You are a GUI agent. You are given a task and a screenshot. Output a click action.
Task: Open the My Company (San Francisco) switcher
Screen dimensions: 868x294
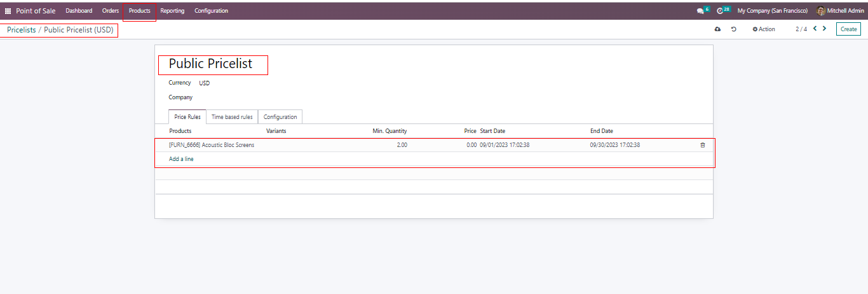tap(772, 11)
